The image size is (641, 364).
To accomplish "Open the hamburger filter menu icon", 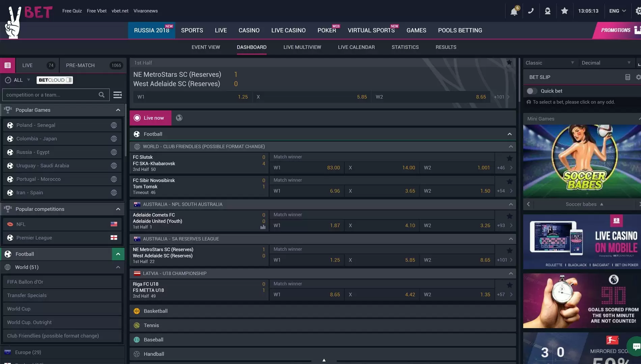I will 117,95.
